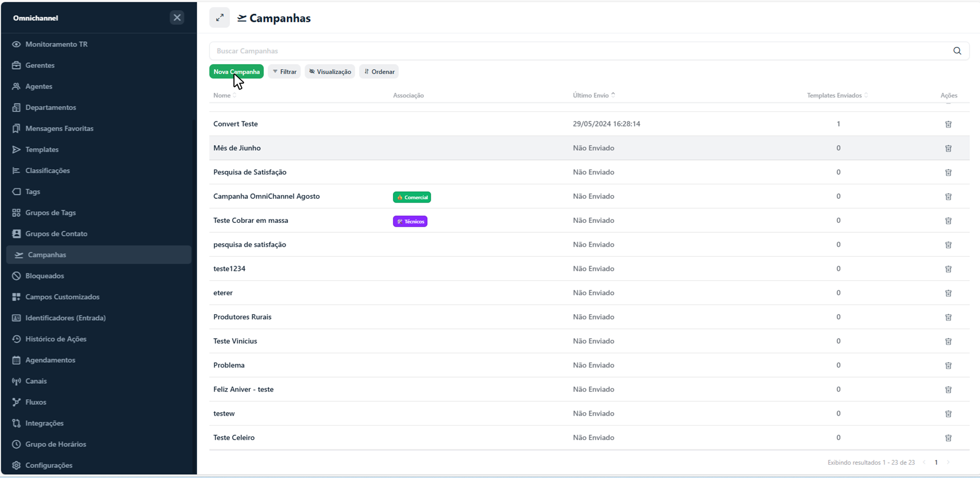The height and width of the screenshot is (478, 980).
Task: Open the Pesquisa de Satisfação campaign
Action: (250, 172)
